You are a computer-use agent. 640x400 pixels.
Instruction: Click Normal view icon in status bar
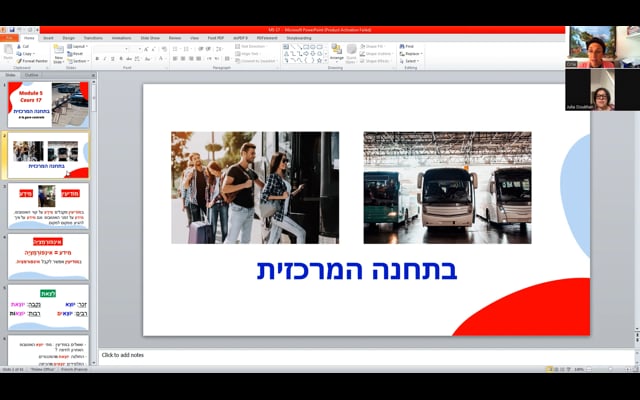[549, 369]
